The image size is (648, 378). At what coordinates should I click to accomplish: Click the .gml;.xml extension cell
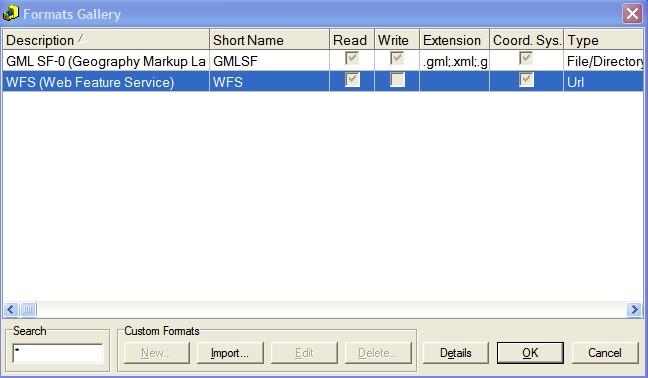click(454, 61)
